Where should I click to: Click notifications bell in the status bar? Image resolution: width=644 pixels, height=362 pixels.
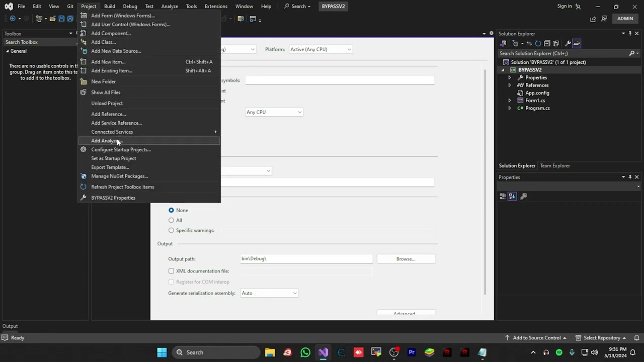click(636, 338)
